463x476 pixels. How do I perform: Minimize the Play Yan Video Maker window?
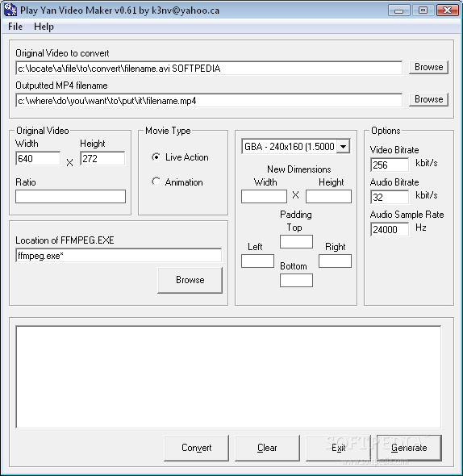399,10
